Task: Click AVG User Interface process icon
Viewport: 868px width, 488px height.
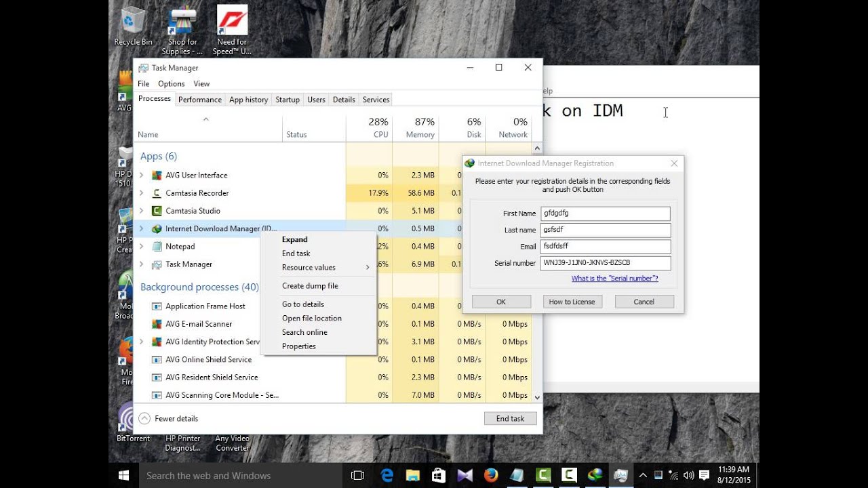Action: 157,175
